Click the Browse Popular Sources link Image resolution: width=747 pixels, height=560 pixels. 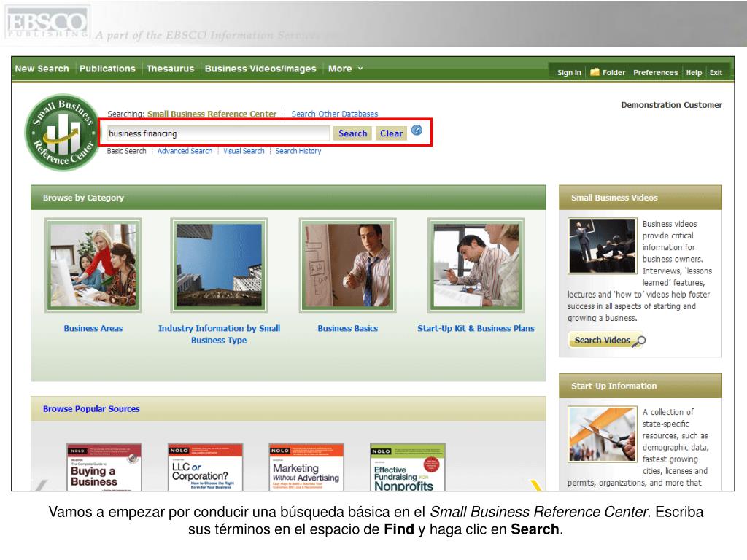coord(91,408)
